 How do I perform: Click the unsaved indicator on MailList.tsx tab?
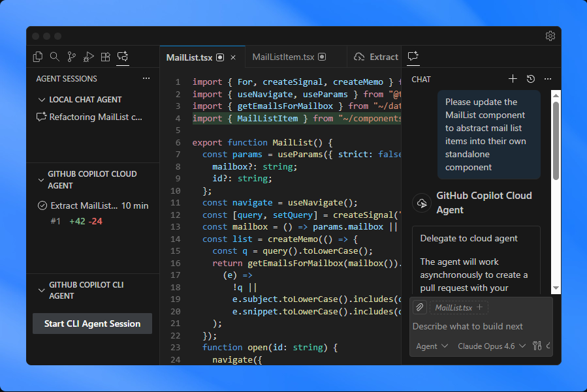pos(220,57)
